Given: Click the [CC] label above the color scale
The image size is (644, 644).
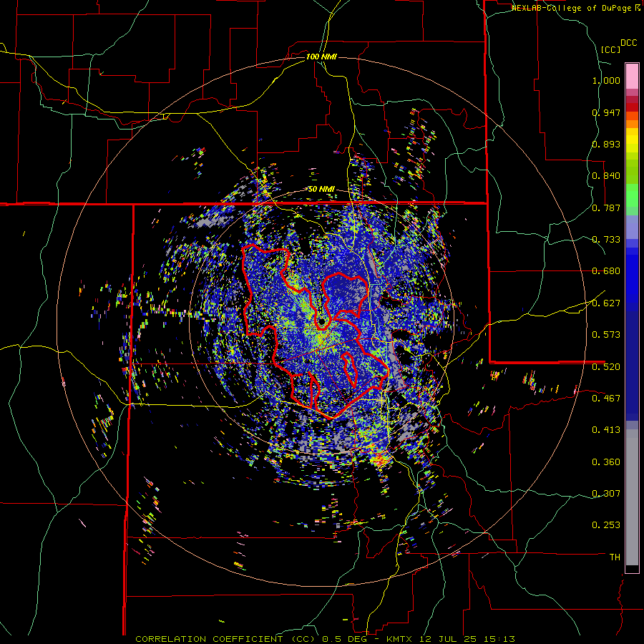Looking at the screenshot, I should point(610,49).
